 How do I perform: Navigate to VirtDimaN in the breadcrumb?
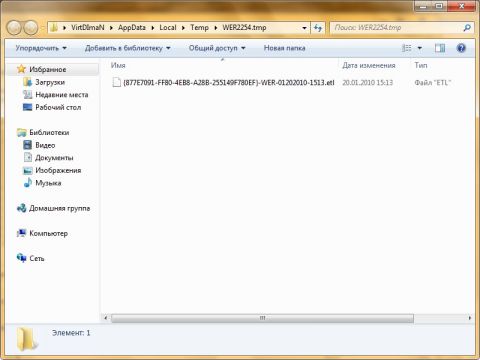click(88, 28)
